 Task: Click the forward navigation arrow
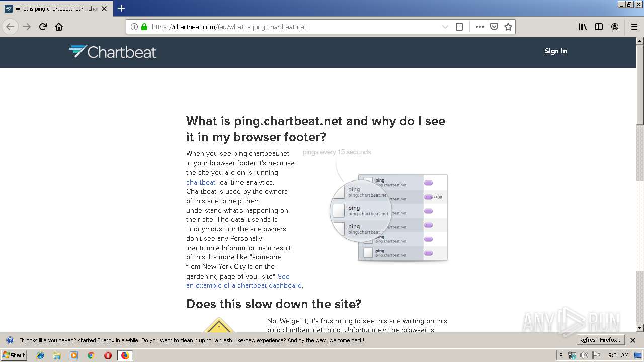[x=27, y=27]
